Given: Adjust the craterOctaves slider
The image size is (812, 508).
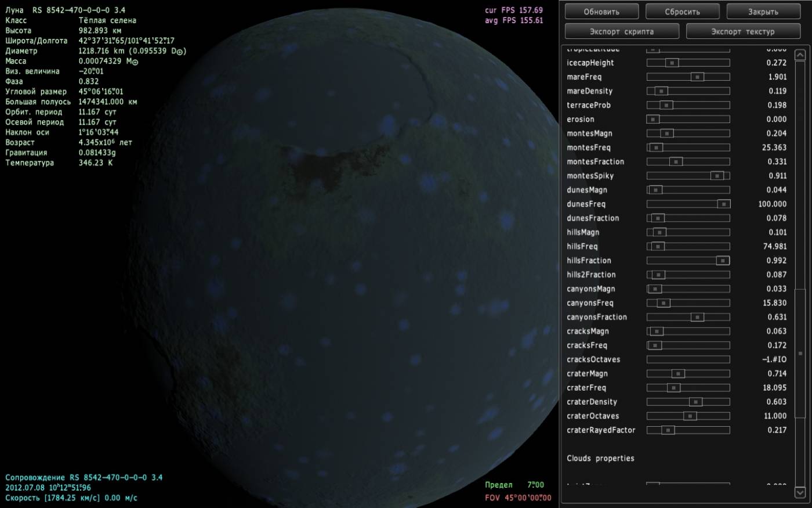Looking at the screenshot, I should coord(690,416).
